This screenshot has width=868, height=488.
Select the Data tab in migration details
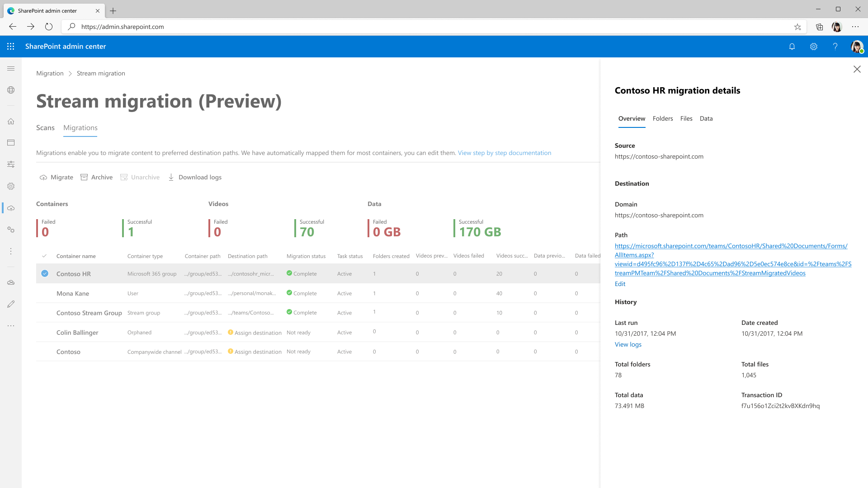coord(706,118)
